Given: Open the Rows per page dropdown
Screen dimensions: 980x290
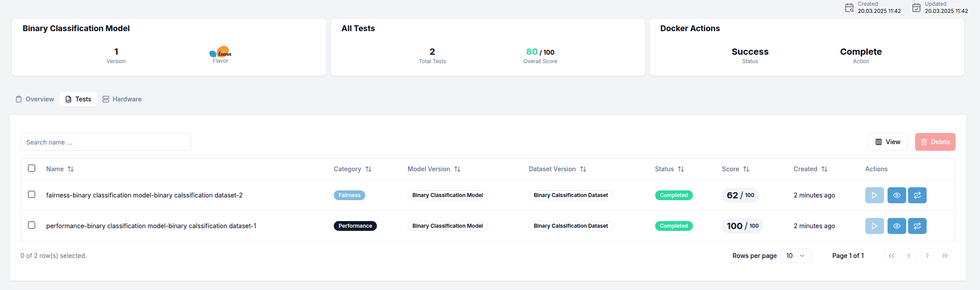Looking at the screenshot, I should pos(796,256).
